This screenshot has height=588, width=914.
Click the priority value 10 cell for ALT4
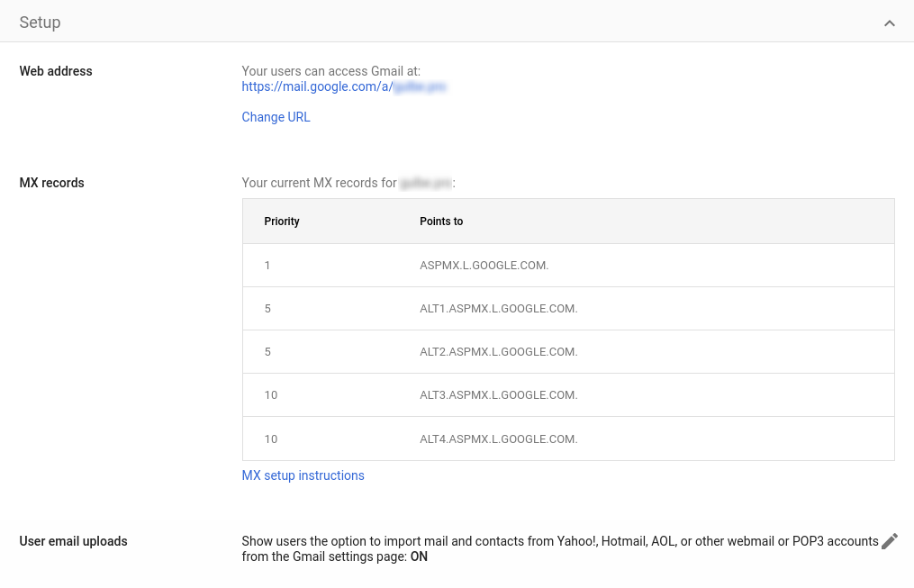tap(271, 439)
